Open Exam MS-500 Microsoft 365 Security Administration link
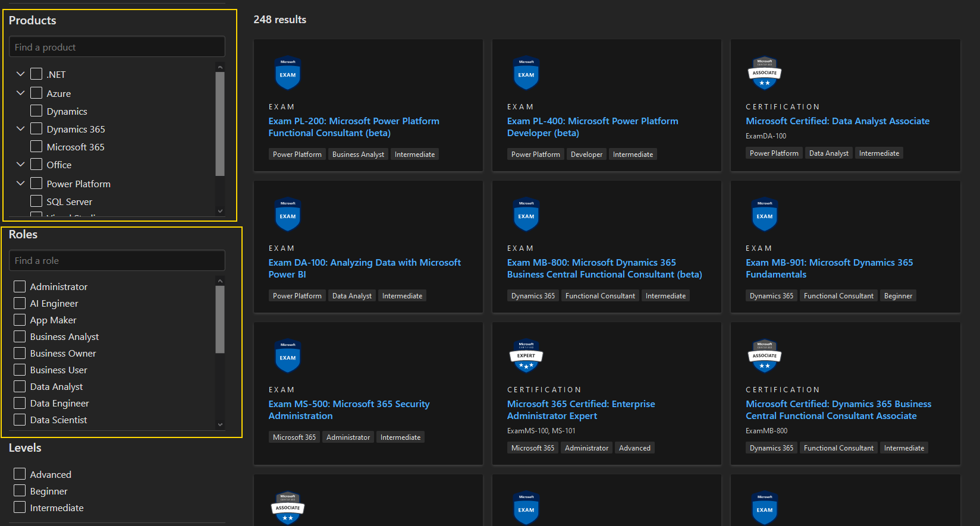Image resolution: width=980 pixels, height=526 pixels. (x=348, y=410)
